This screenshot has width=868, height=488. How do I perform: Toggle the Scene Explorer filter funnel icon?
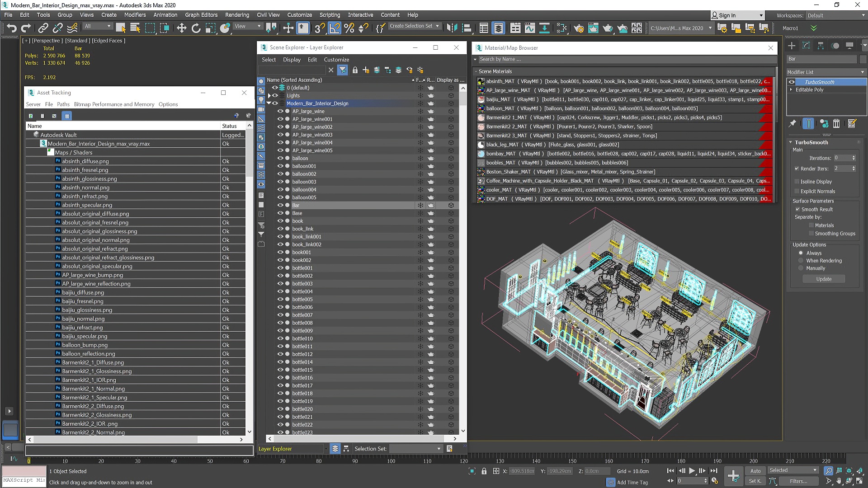pos(343,70)
